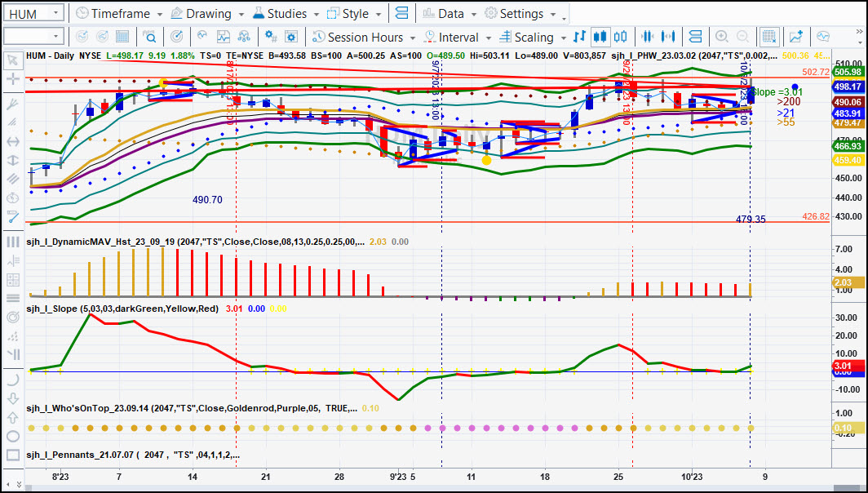Toggle filled candlestick chart style
The width and height of the screenshot is (868, 493).
click(x=600, y=37)
